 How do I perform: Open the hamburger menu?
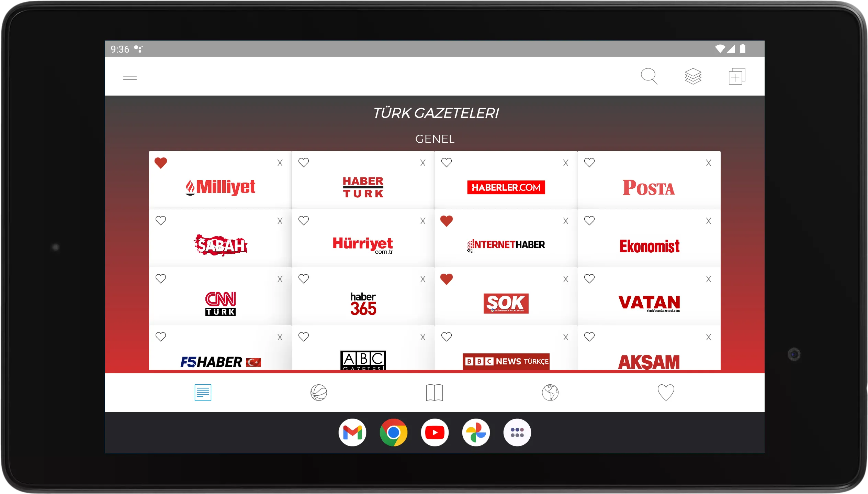130,76
